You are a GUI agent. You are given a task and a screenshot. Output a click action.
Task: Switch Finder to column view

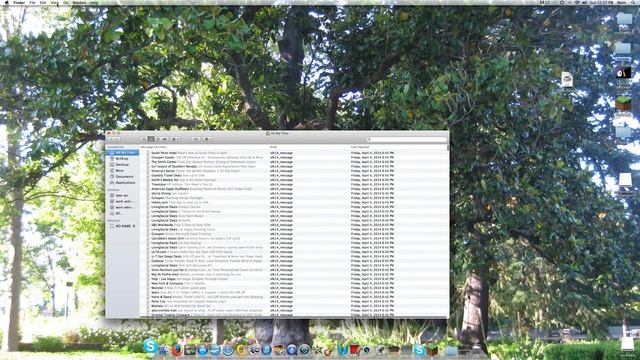click(158, 139)
